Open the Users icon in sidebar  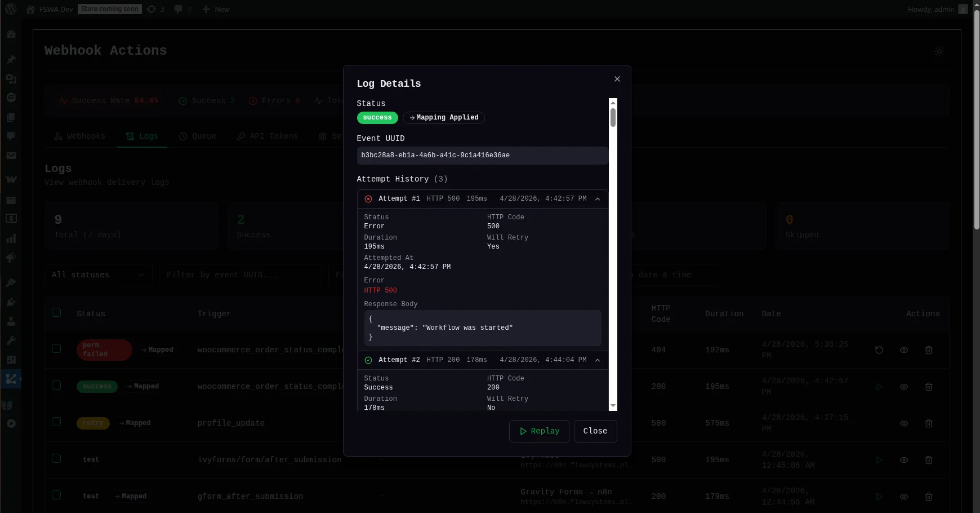pyautogui.click(x=11, y=321)
